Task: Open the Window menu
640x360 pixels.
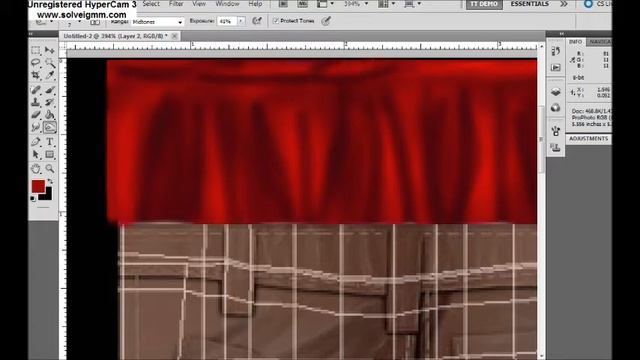Action: (x=227, y=4)
